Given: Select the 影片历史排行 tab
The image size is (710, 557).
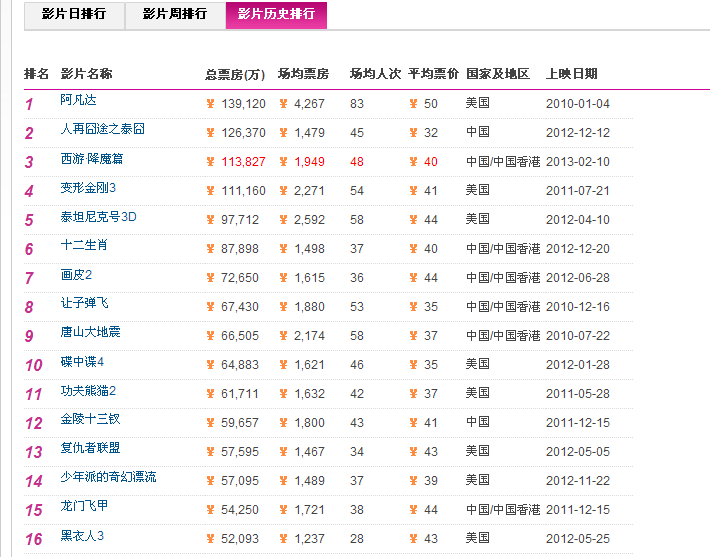Looking at the screenshot, I should click(276, 15).
